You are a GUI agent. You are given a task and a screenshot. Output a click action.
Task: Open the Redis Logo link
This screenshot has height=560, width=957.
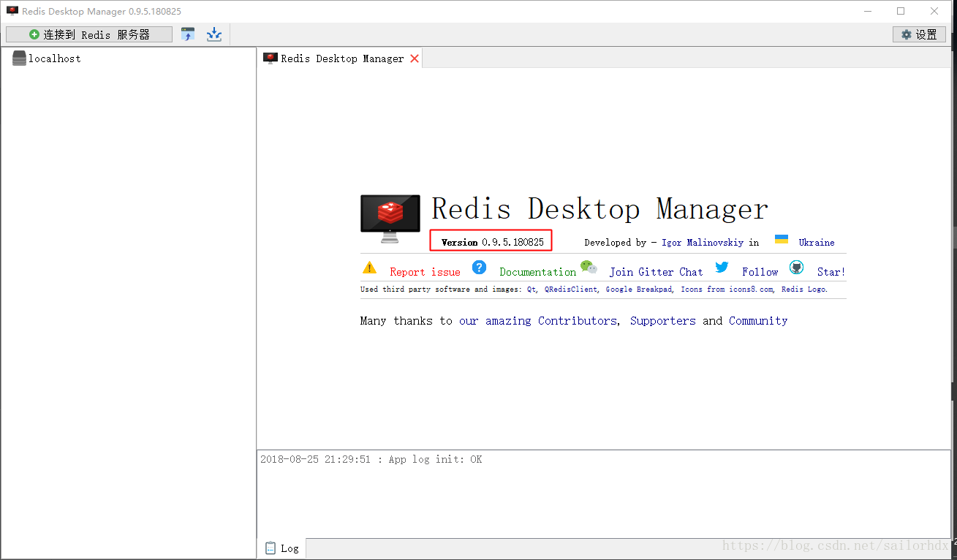804,290
